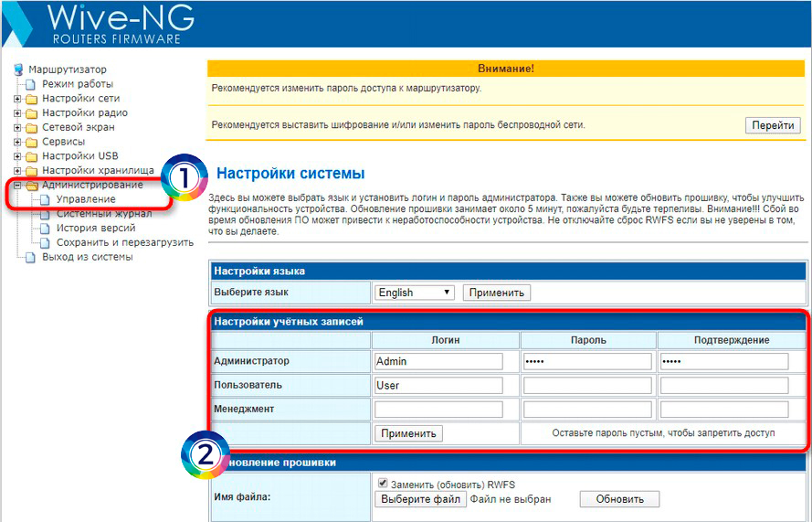The height and width of the screenshot is (522, 812).
Task: Click the Выберите файл button
Action: pyautogui.click(x=420, y=499)
